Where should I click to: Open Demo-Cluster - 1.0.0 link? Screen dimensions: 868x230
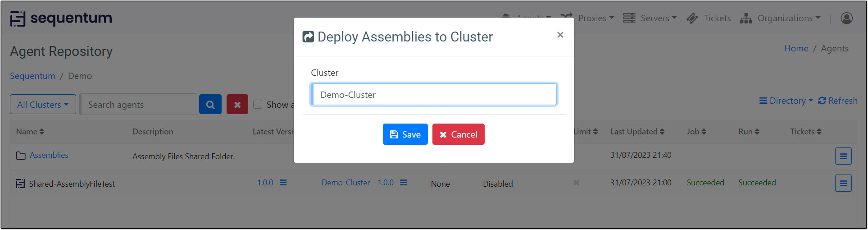coord(358,183)
